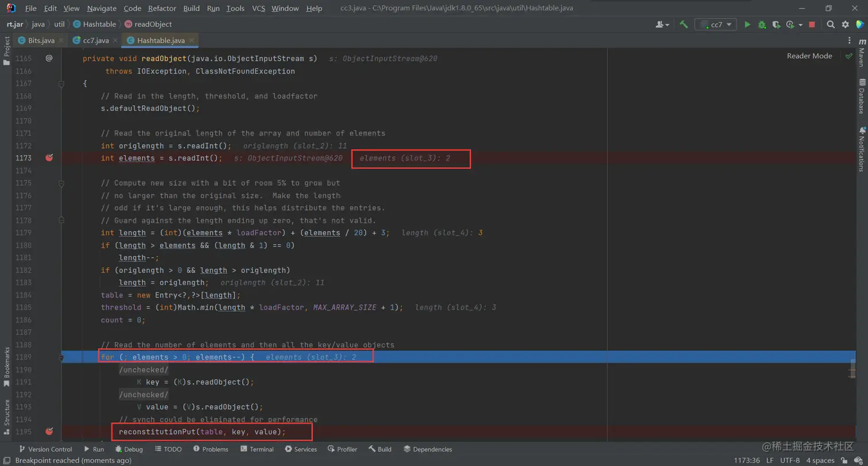Stop the running process with red square

(x=812, y=24)
